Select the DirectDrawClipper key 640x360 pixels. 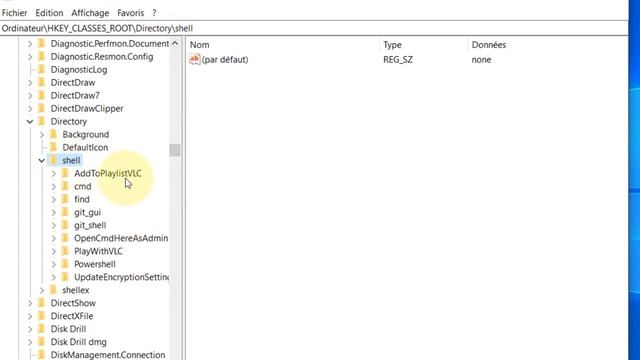click(x=87, y=109)
